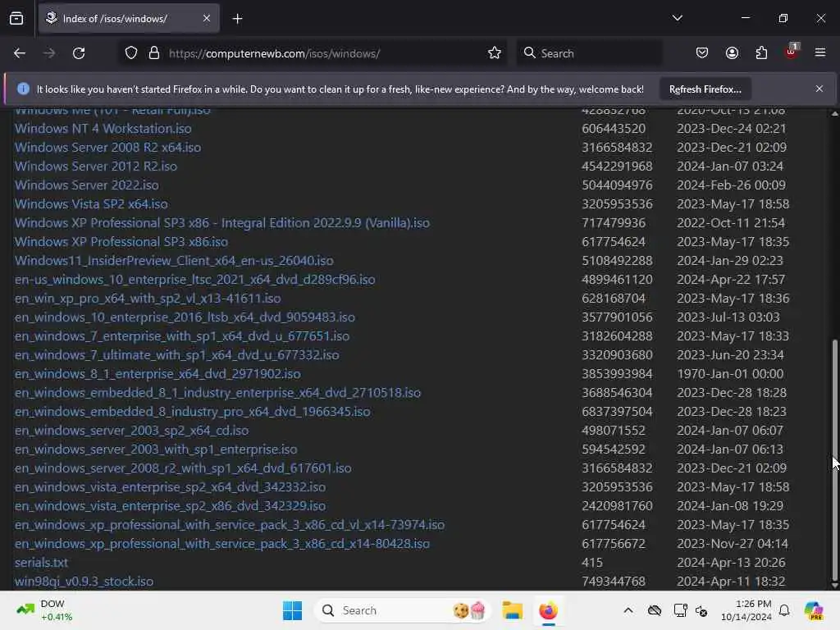Download Windows Server 2022.iso
The image size is (840, 630).
click(x=87, y=185)
